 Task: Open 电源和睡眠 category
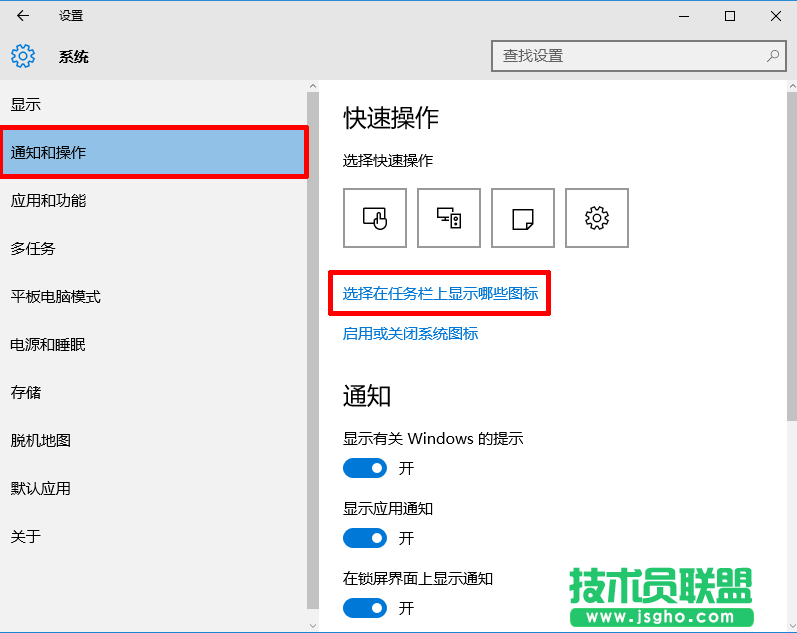click(x=154, y=345)
